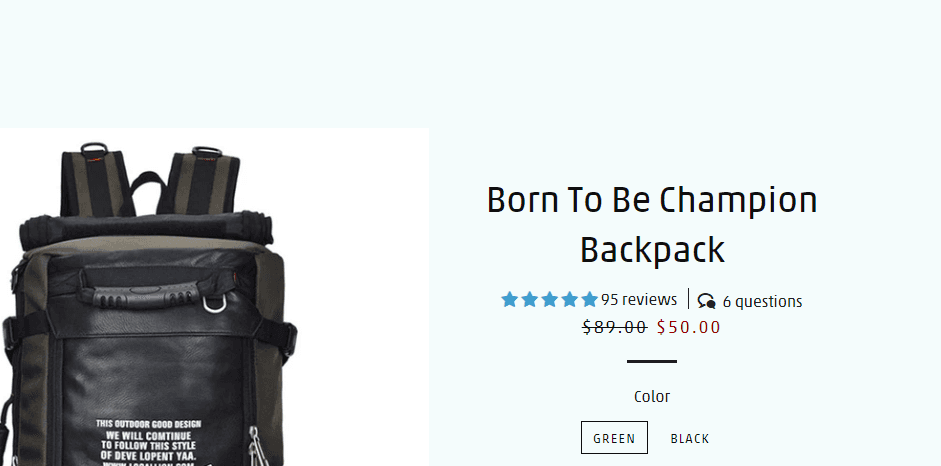Click the backpack product image

coord(214,297)
